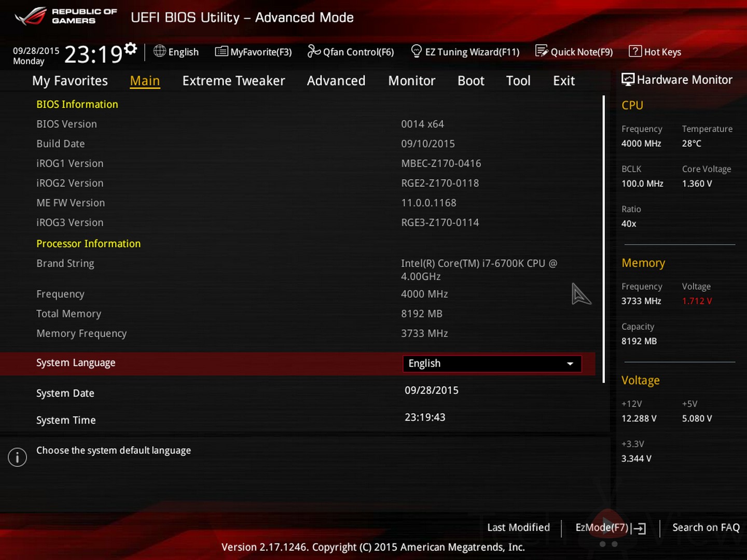Image resolution: width=747 pixels, height=560 pixels.
Task: Click the Hot Keys label
Action: point(662,52)
